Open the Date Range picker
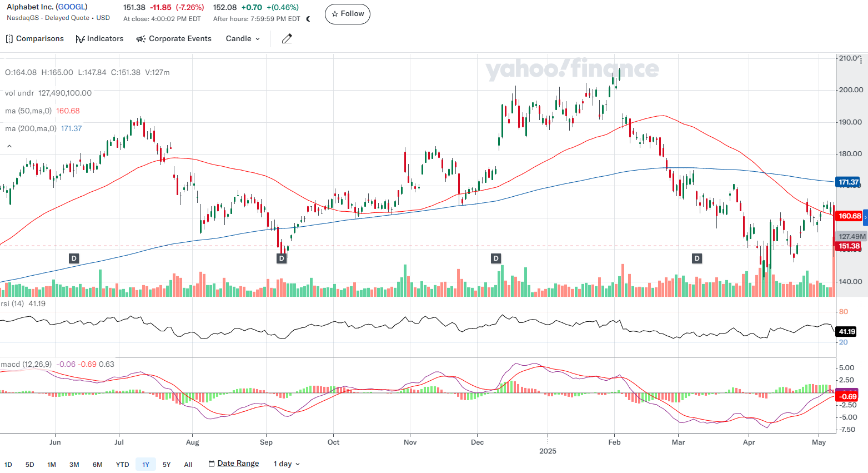This screenshot has height=473, width=868. 234,464
